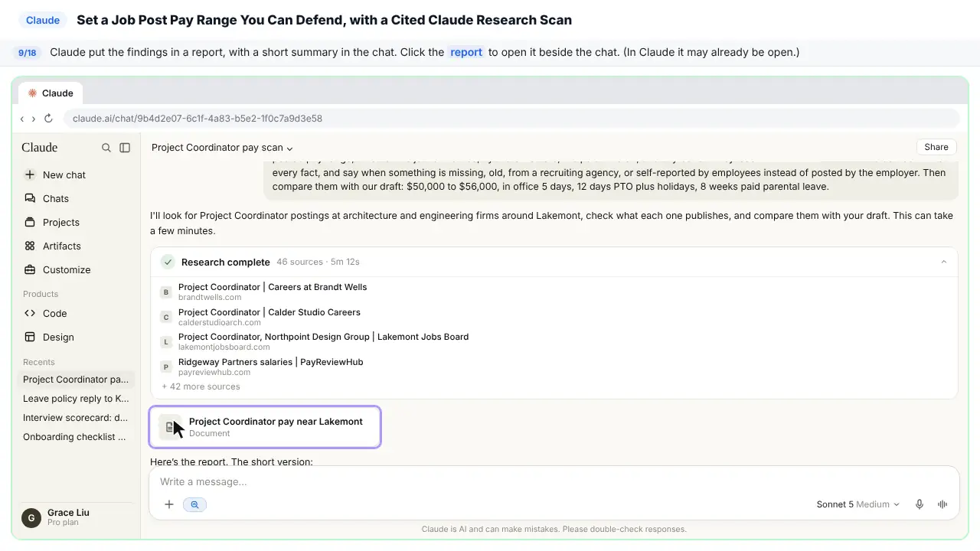Click the Share button
Image resolution: width=980 pixels, height=551 pixels.
click(x=936, y=147)
